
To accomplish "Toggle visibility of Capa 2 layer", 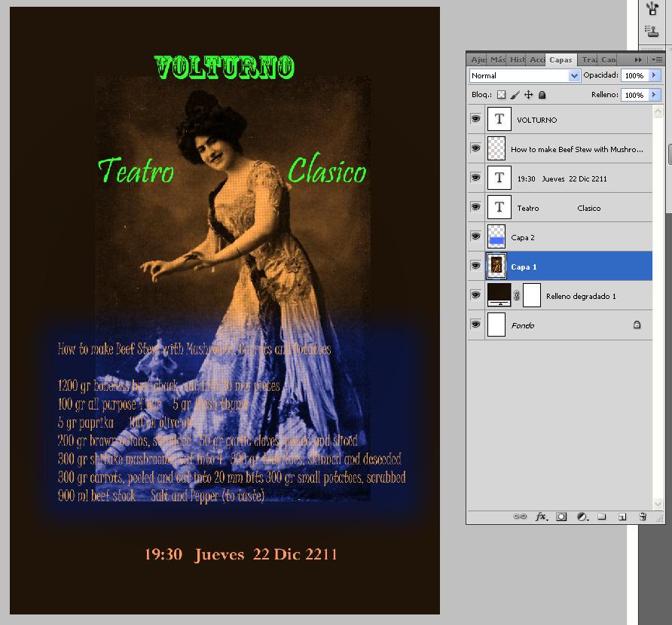I will click(x=475, y=236).
